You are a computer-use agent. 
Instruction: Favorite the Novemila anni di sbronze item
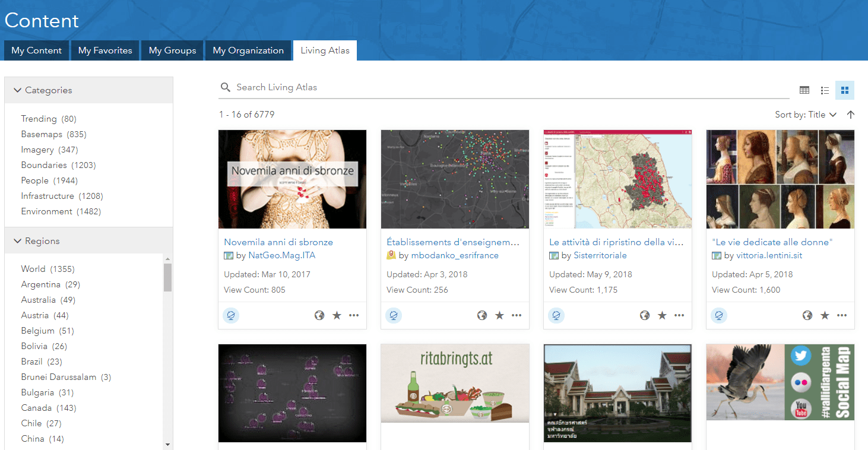337,315
